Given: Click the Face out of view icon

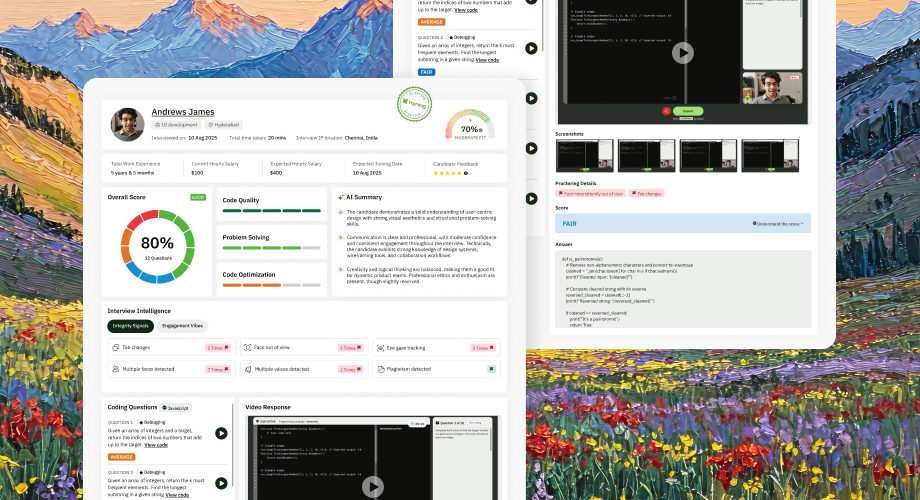Looking at the screenshot, I should [248, 347].
